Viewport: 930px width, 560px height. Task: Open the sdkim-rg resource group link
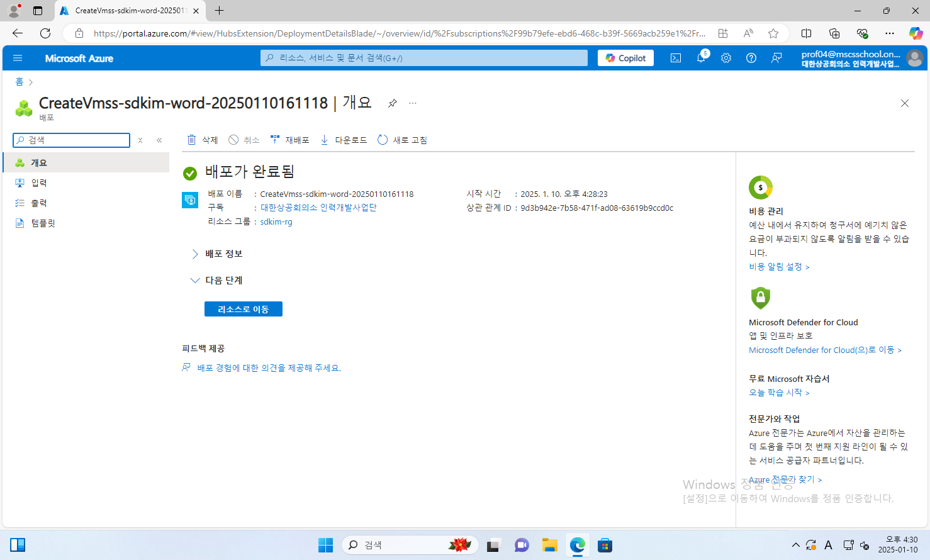(x=276, y=221)
